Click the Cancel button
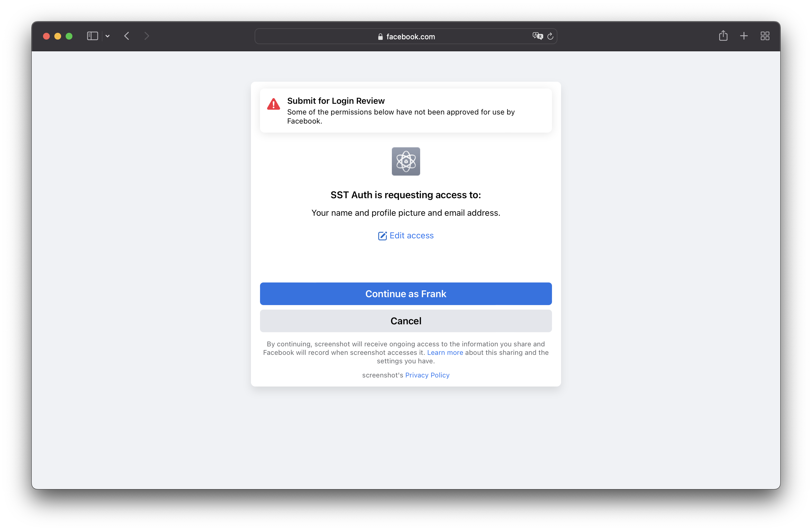Viewport: 812px width, 531px height. click(406, 321)
